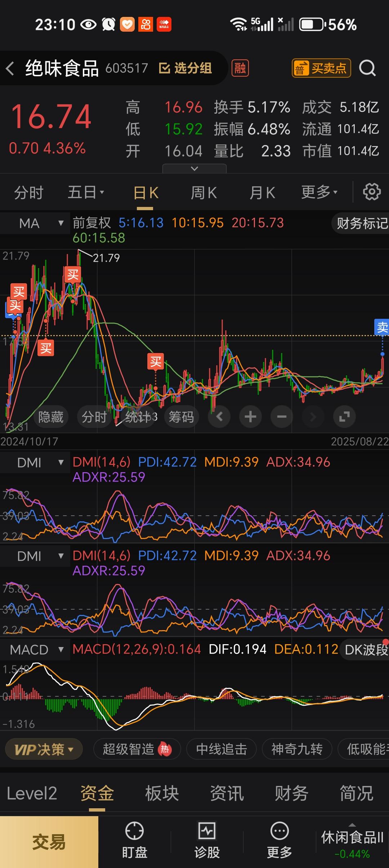Expand the quote details chevron
Screen dimensions: 389x868
(194, 168)
